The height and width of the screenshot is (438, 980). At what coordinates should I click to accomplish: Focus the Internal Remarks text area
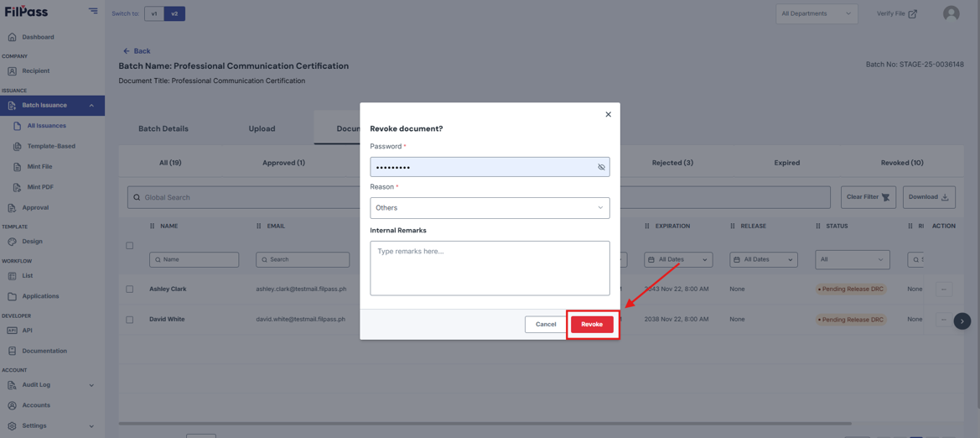[x=490, y=268]
